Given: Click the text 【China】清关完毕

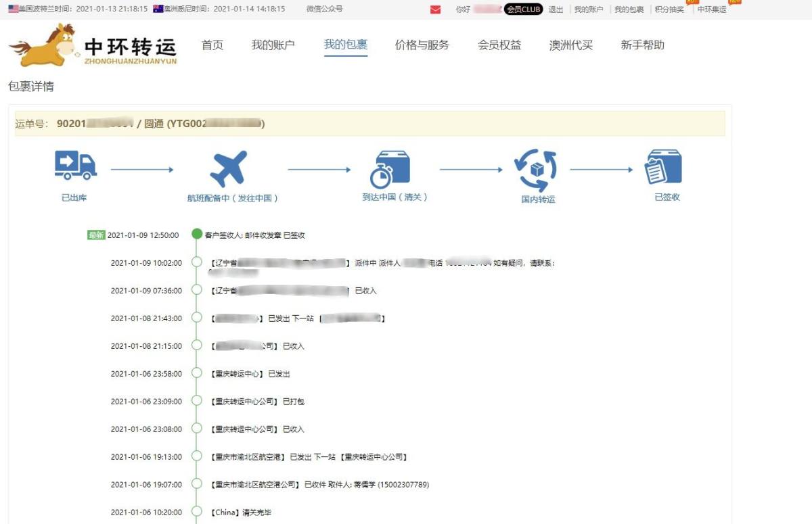Looking at the screenshot, I should [241, 513].
